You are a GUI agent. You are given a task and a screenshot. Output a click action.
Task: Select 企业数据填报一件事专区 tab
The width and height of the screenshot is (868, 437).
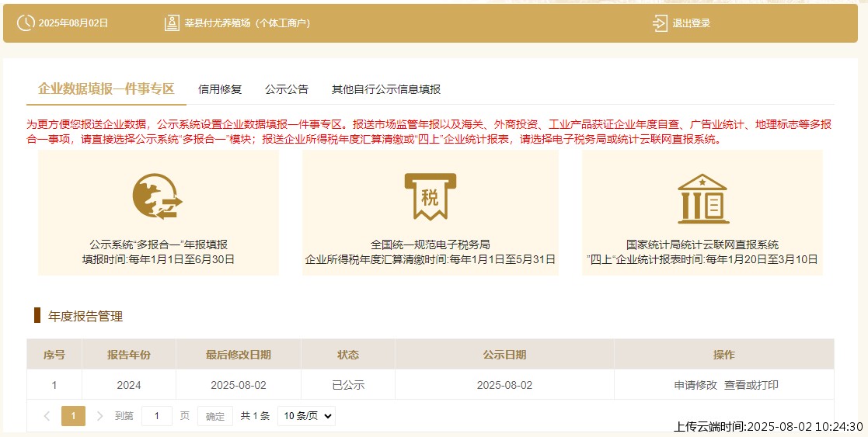106,89
